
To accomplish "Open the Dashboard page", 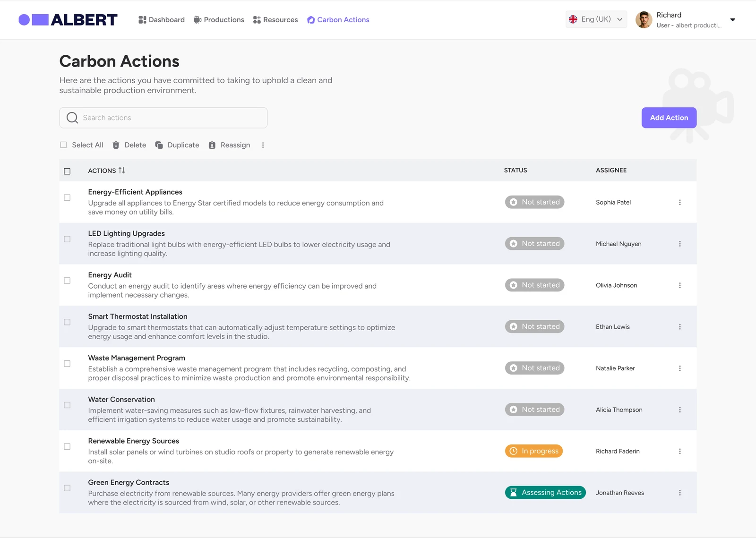I will [x=162, y=20].
